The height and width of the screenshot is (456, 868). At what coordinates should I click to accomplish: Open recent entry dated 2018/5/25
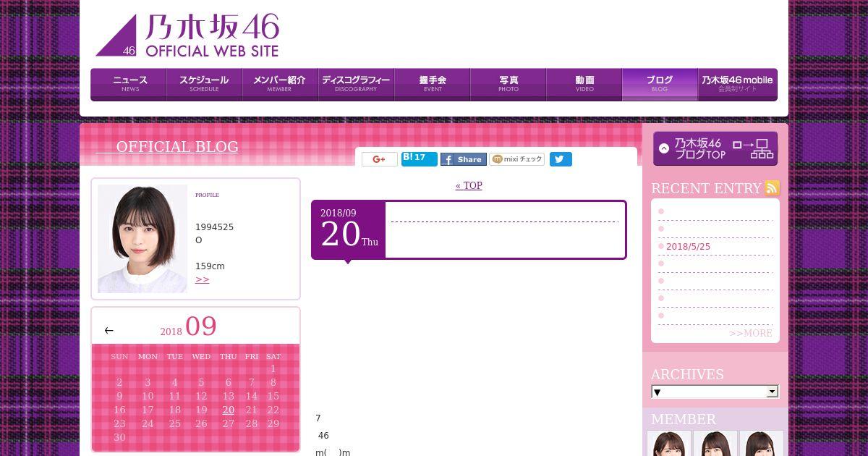[688, 246]
